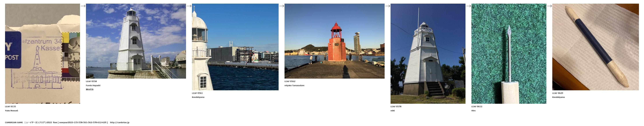Click the arrow after the postmark stamp image

tap(83, 6)
